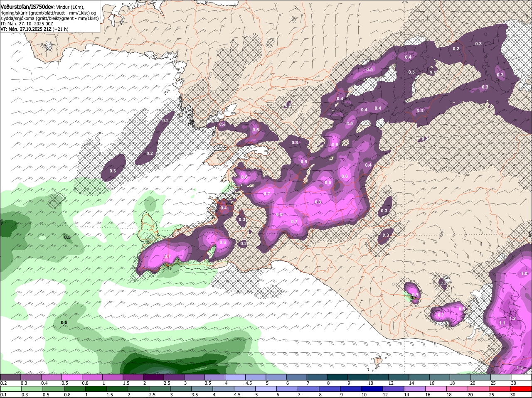Pick the 18–20 grey-green swatch, upper legend

[x=460, y=377]
